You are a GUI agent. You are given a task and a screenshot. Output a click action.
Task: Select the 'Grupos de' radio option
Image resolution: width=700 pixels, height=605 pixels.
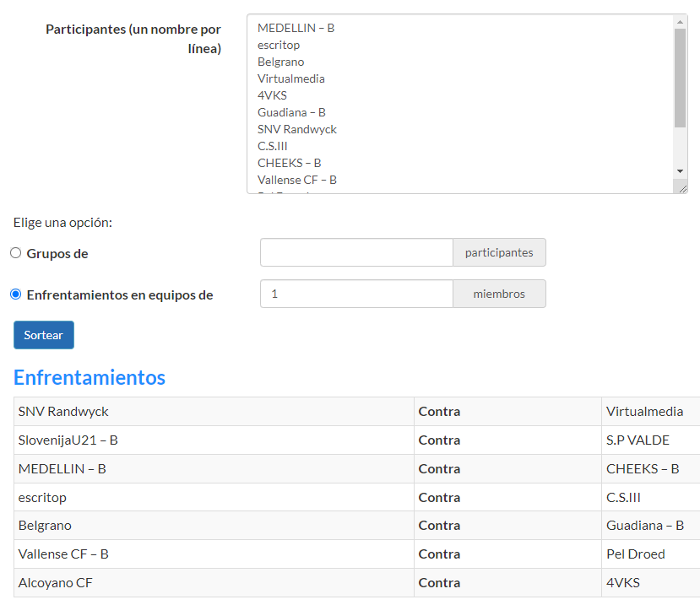pyautogui.click(x=16, y=253)
